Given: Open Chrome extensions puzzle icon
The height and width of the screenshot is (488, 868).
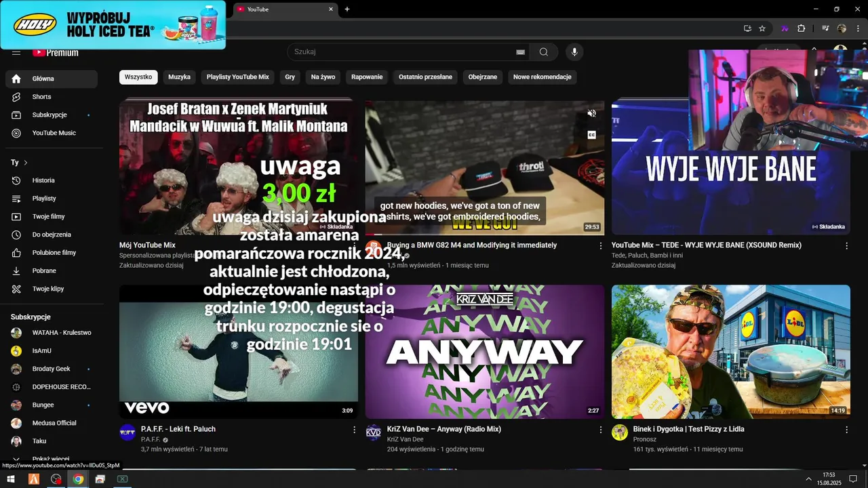Looking at the screenshot, I should [x=801, y=28].
